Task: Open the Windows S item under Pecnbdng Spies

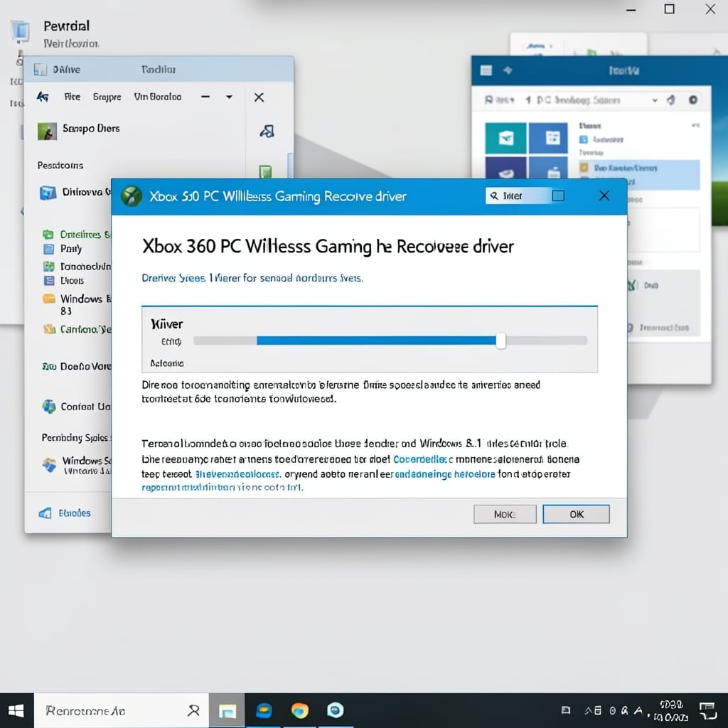Action: [x=77, y=465]
